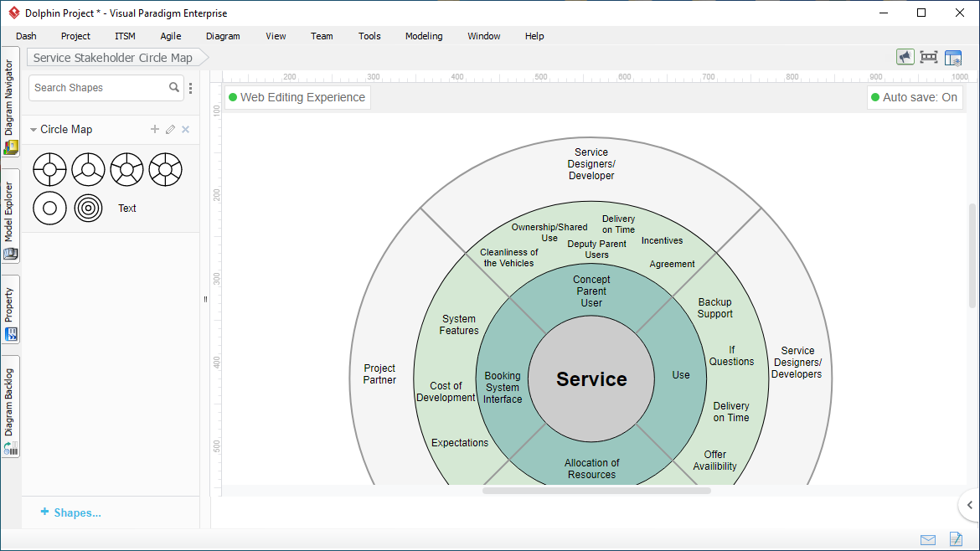Select the Booking System Interface label
The height and width of the screenshot is (551, 980).
click(503, 388)
